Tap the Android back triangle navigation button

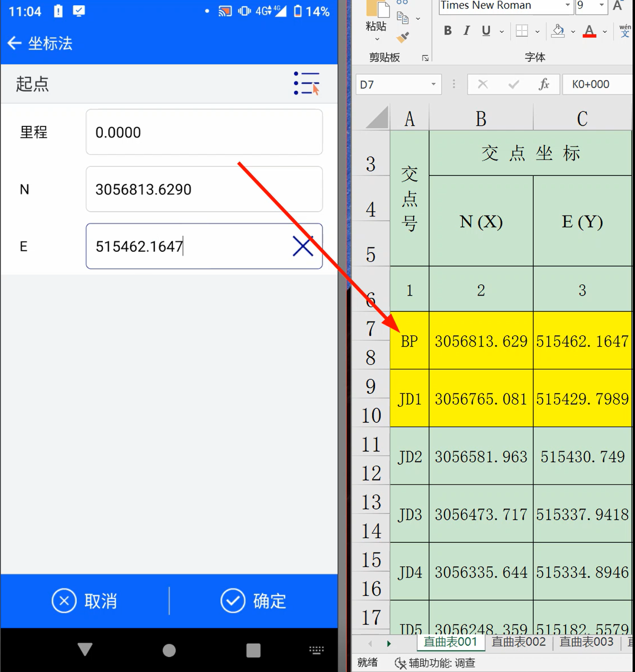click(x=85, y=649)
